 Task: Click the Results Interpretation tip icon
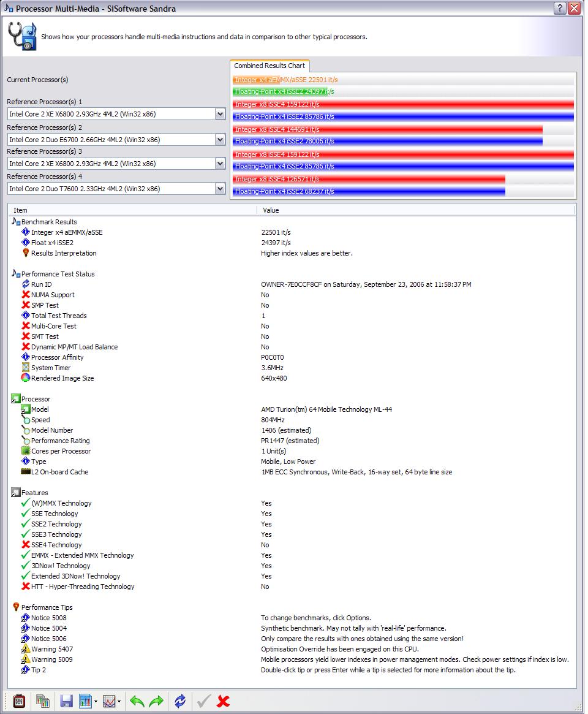tap(26, 253)
